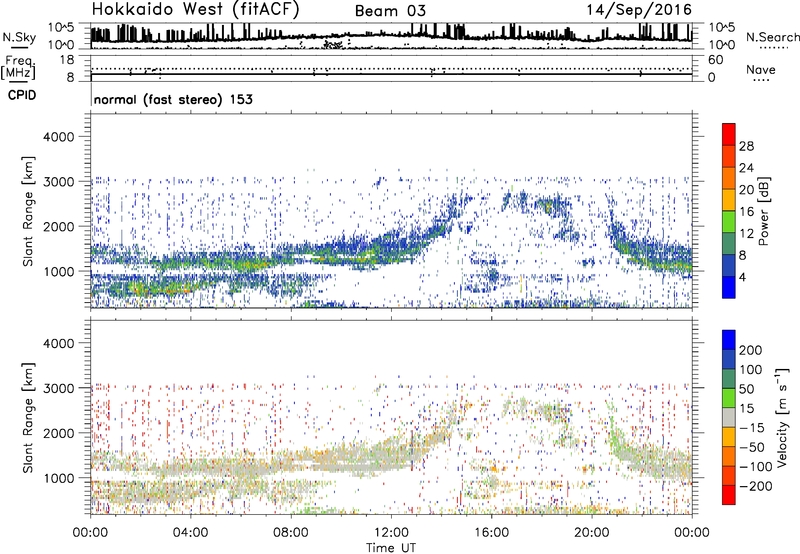The height and width of the screenshot is (554, 800).
Task: Click the "Velocity [m s⁻¹]" colorbar title
Action: [782, 418]
